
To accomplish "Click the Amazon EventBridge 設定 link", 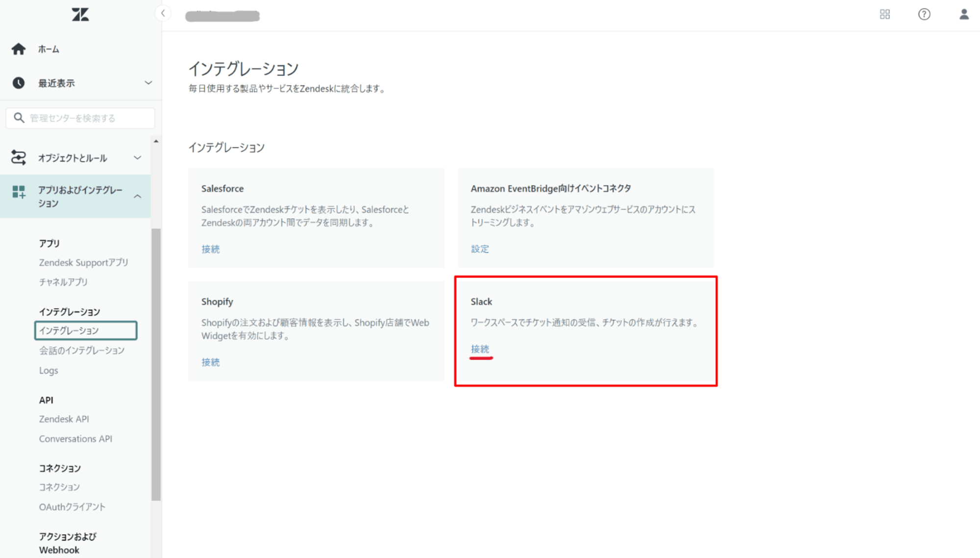I will pyautogui.click(x=480, y=249).
